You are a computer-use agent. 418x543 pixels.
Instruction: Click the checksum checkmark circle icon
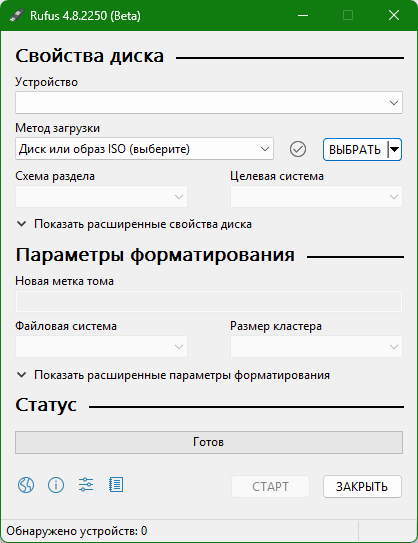[298, 149]
